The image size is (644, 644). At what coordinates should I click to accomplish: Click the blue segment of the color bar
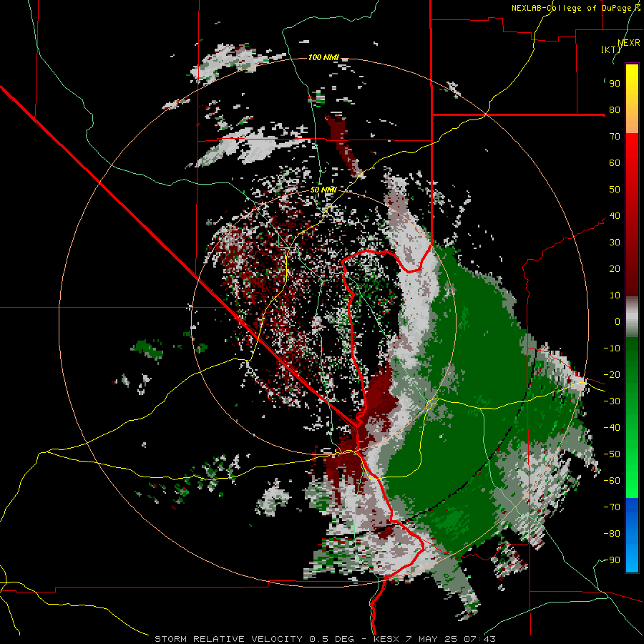click(x=632, y=535)
